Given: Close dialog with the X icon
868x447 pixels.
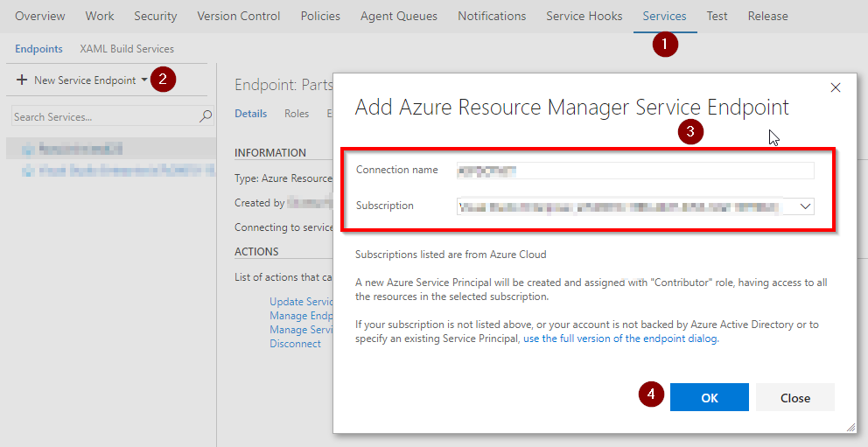Looking at the screenshot, I should (x=836, y=87).
